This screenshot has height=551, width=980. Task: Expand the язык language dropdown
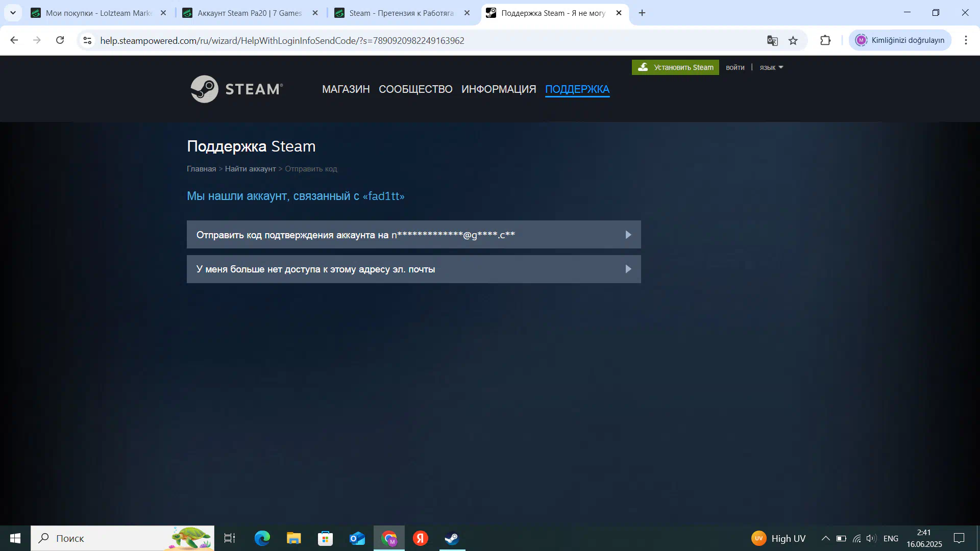(771, 67)
